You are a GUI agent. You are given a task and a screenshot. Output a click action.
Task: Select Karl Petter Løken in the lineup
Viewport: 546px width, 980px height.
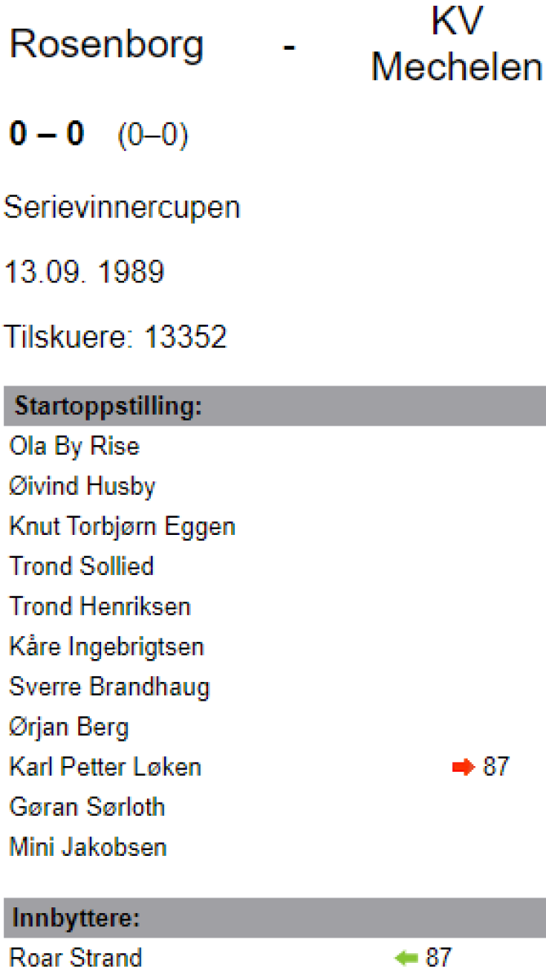pyautogui.click(x=105, y=768)
